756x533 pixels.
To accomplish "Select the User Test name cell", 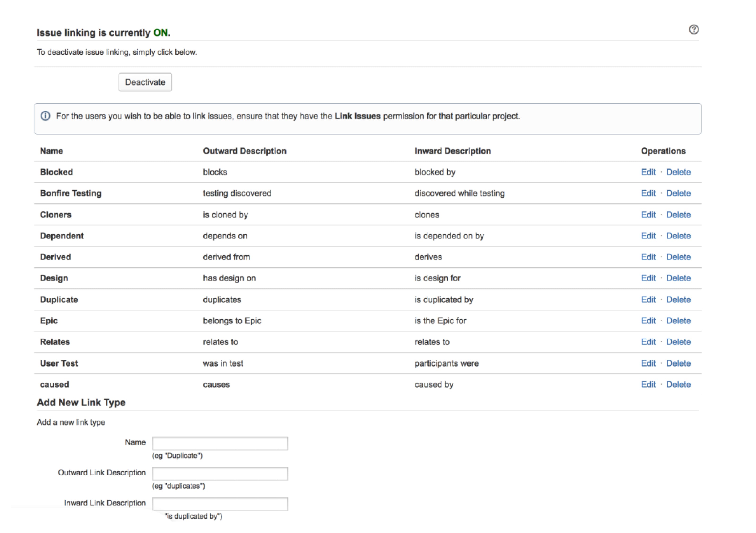I will pos(59,363).
